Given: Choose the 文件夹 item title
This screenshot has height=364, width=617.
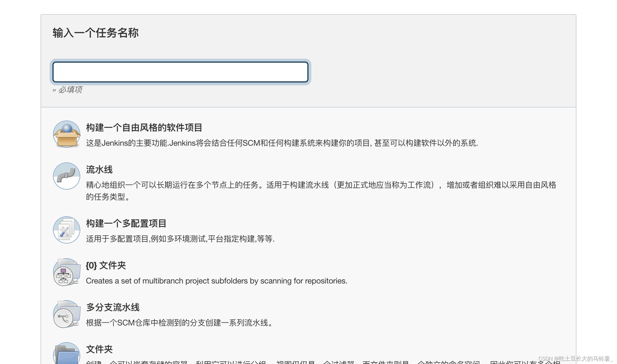Looking at the screenshot, I should (99, 349).
